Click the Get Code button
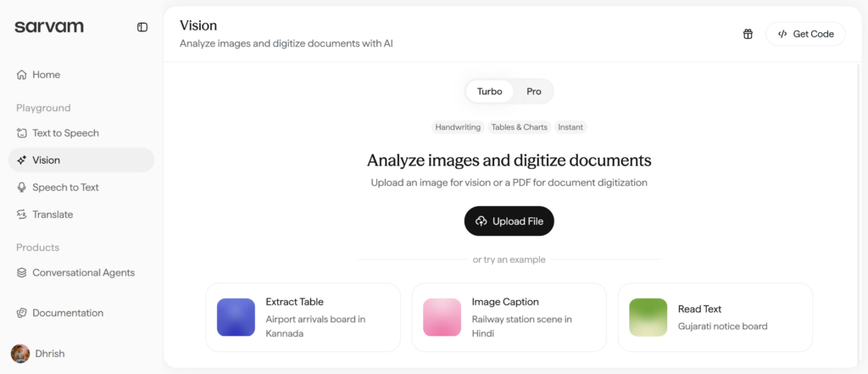This screenshot has width=868, height=374. point(805,34)
